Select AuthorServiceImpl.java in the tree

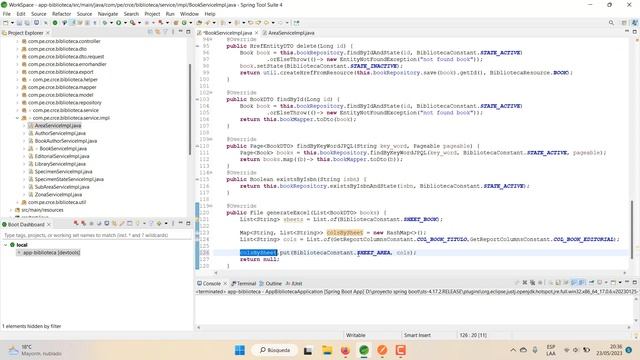(x=60, y=133)
